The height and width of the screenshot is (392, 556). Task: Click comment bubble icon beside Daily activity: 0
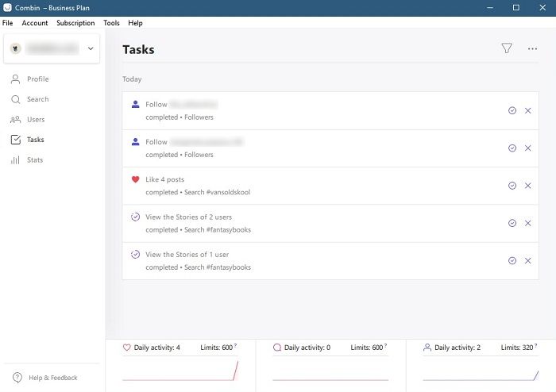coord(277,348)
